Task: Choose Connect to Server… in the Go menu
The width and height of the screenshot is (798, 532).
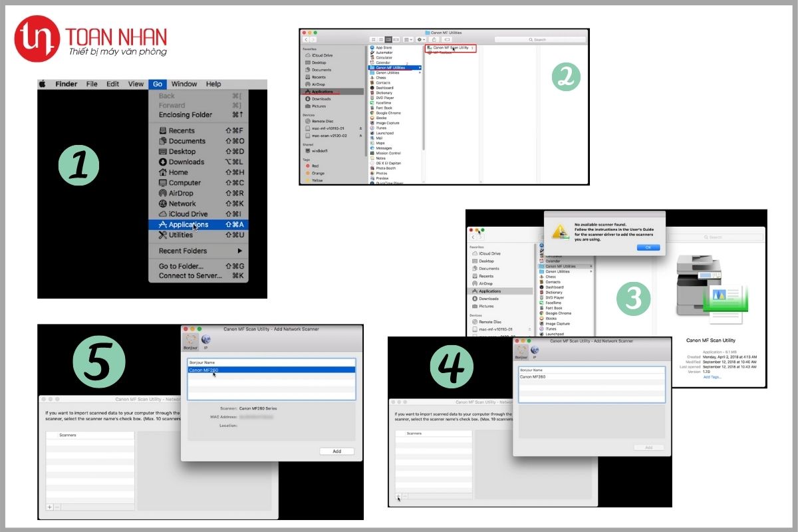Action: (x=198, y=275)
